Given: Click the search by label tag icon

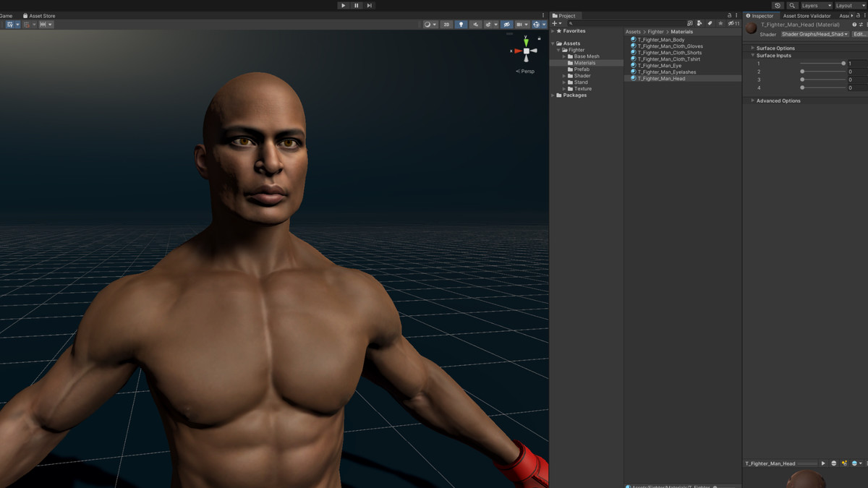Looking at the screenshot, I should click(x=710, y=24).
